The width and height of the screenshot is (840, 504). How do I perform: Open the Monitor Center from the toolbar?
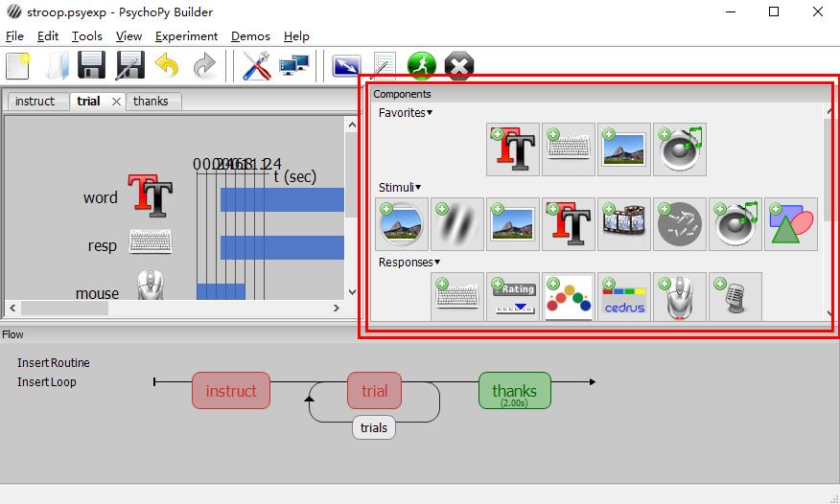point(293,65)
